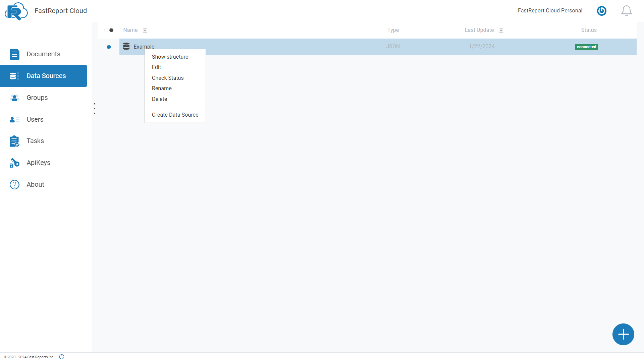Toggle the select-all circle in header
This screenshot has width=644, height=362.
[106, 30]
